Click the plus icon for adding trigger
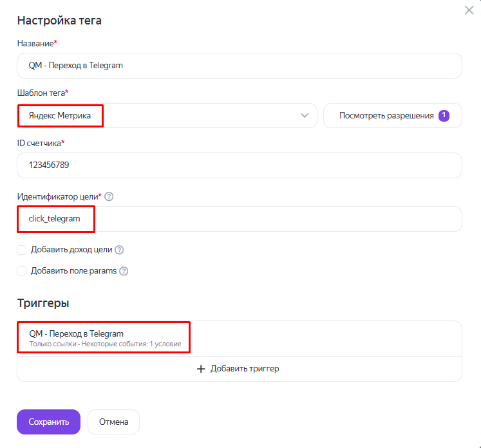This screenshot has height=448, width=481. pos(201,369)
